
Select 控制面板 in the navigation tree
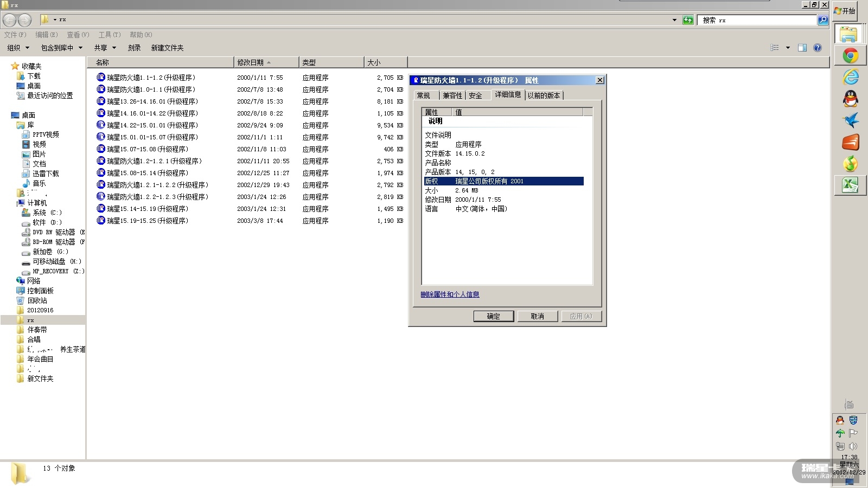pyautogui.click(x=41, y=291)
